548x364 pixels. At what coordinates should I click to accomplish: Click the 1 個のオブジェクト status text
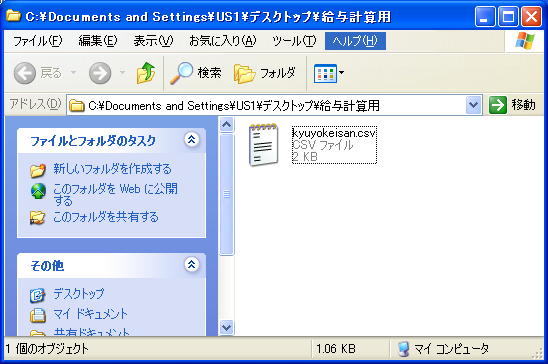tap(47, 349)
